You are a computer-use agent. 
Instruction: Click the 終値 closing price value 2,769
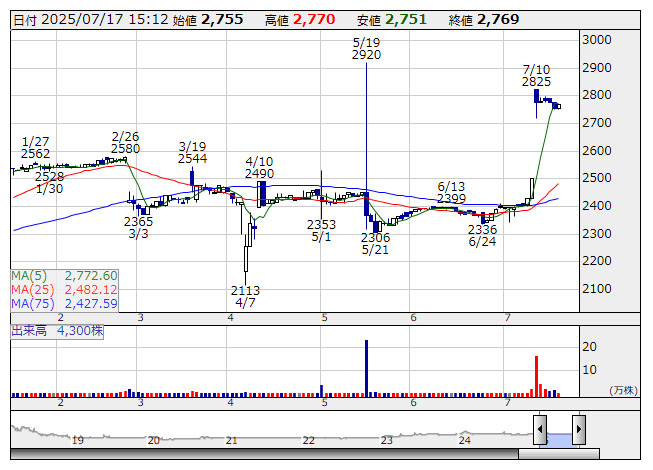(498, 19)
